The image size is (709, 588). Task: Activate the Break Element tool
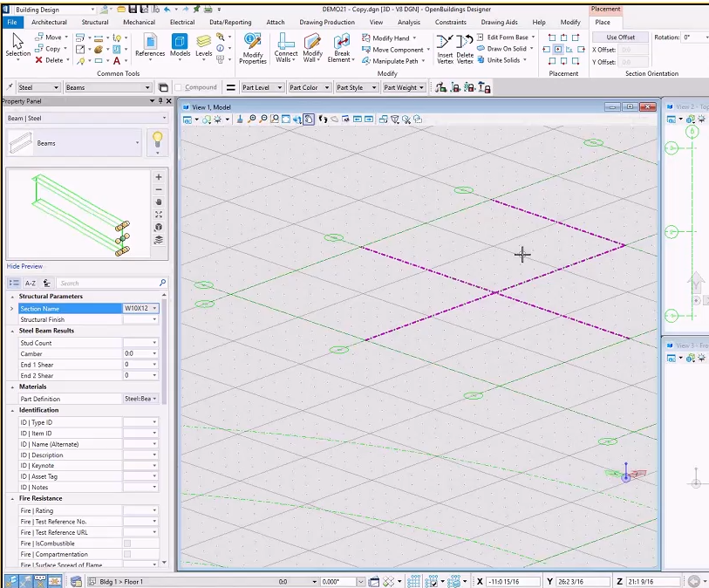(x=341, y=47)
